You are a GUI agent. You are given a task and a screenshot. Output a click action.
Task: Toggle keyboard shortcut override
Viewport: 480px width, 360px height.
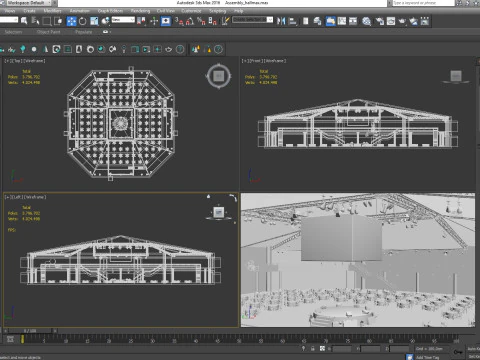click(166, 21)
